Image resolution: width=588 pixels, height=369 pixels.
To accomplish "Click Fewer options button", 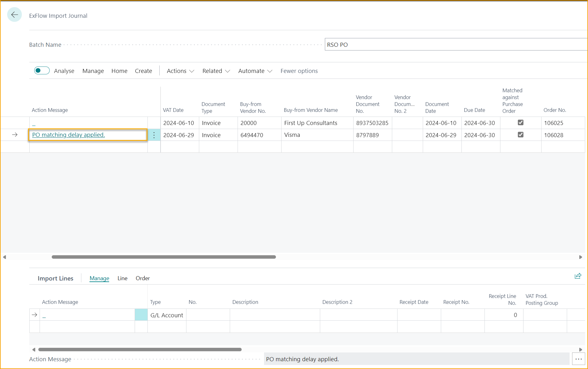I will coord(299,71).
